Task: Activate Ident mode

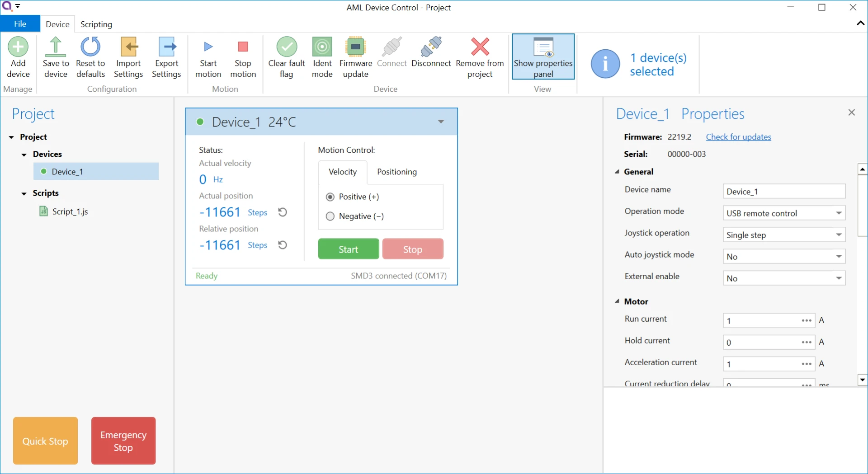Action: point(322,47)
